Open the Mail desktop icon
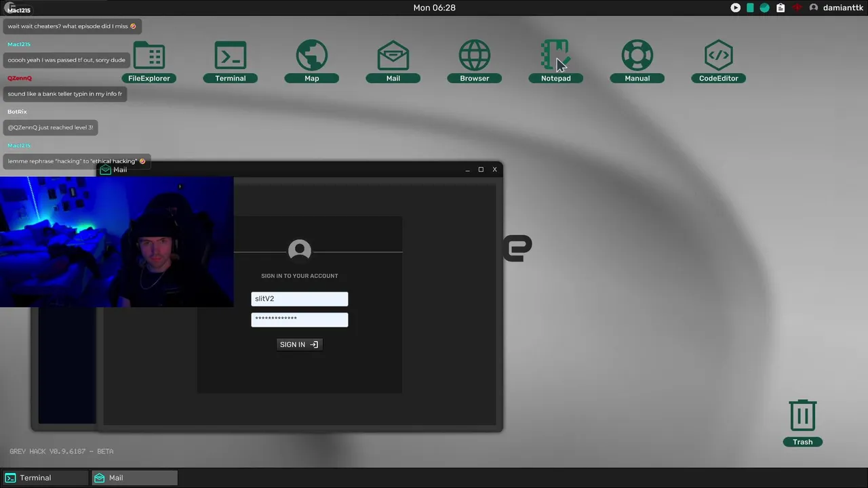Image resolution: width=868 pixels, height=488 pixels. click(393, 62)
